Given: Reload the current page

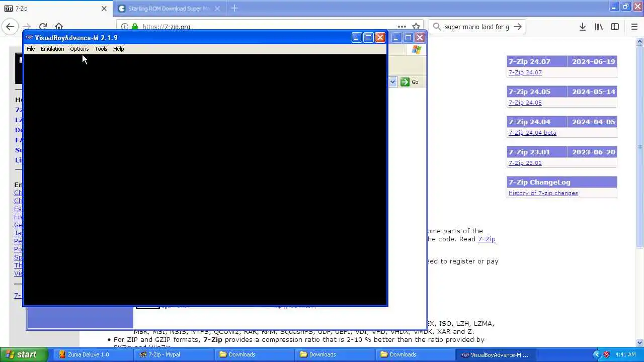Looking at the screenshot, I should coord(43,27).
